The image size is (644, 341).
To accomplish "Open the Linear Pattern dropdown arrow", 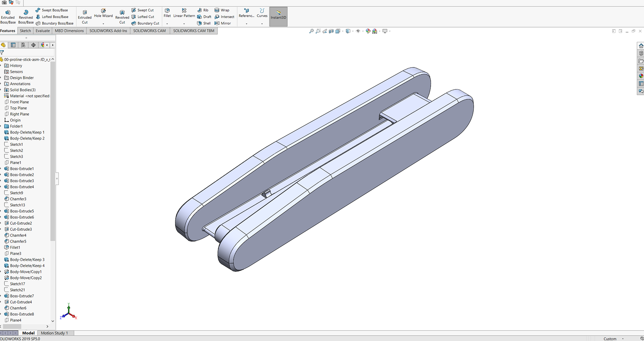I will 184,24.
